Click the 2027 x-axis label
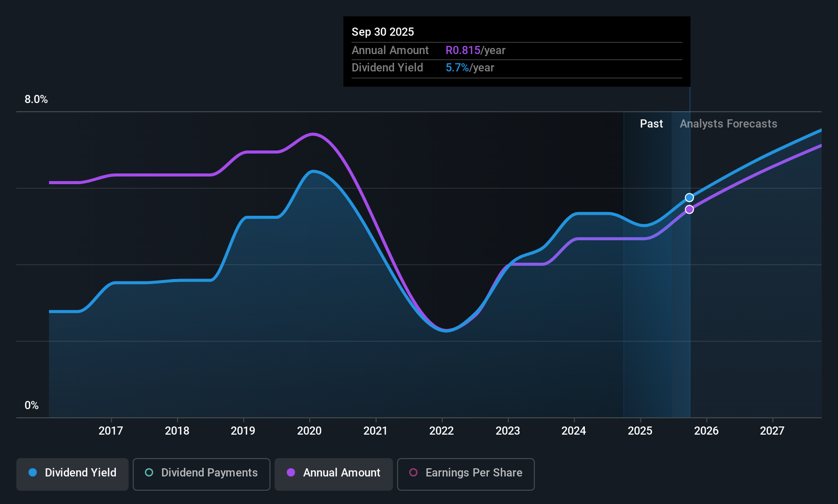838x504 pixels. click(772, 431)
